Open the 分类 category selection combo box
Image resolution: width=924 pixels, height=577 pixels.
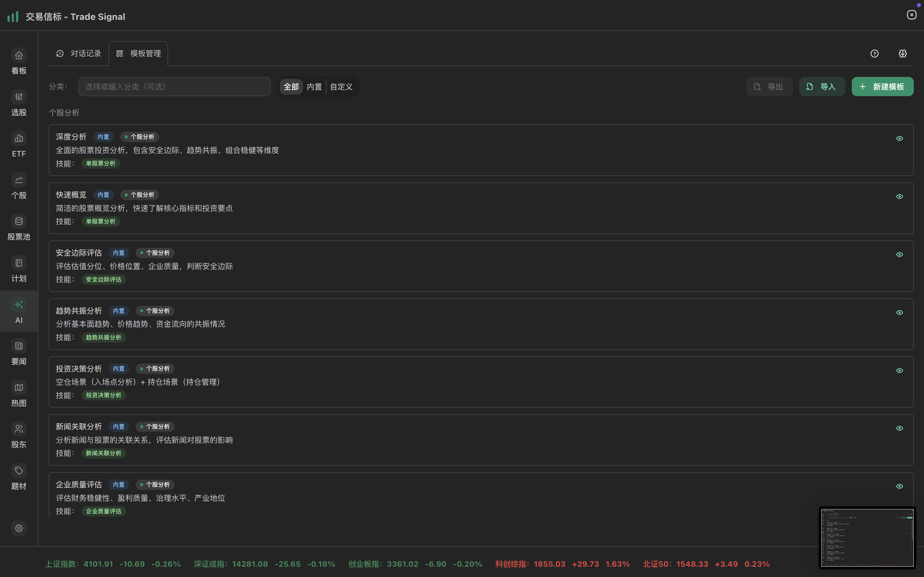[x=174, y=87]
